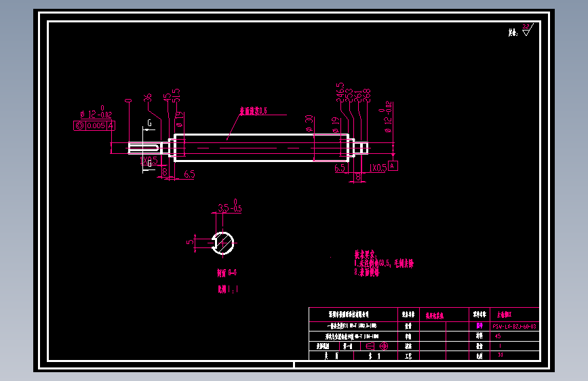Image resolution: width=588 pixels, height=381 pixels.
Task: Select the surface hardening note ending 0.5
Action: tap(254, 111)
